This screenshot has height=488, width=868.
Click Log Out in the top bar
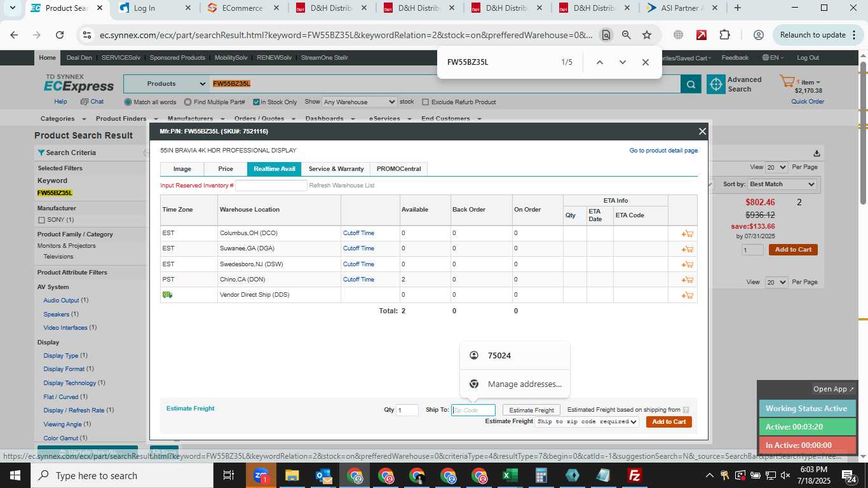[x=808, y=58]
